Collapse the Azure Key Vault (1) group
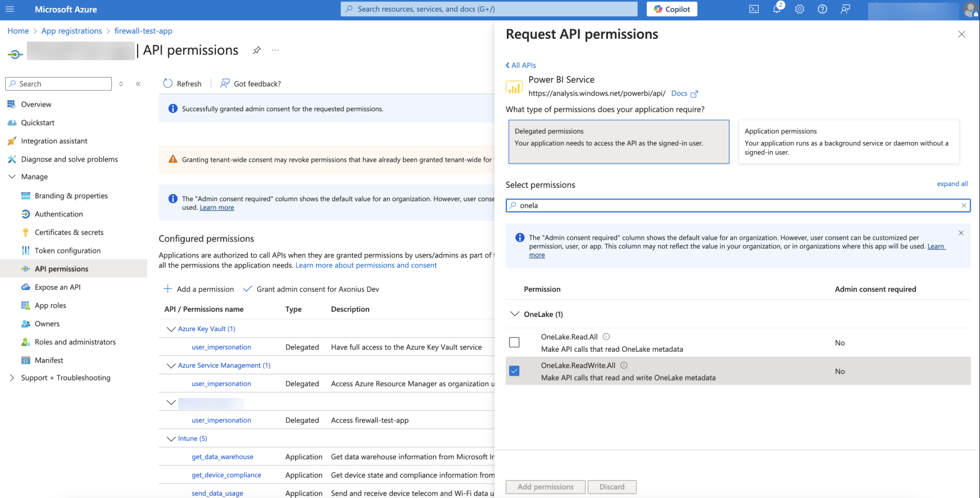Viewport: 980px width, 498px height. point(171,329)
